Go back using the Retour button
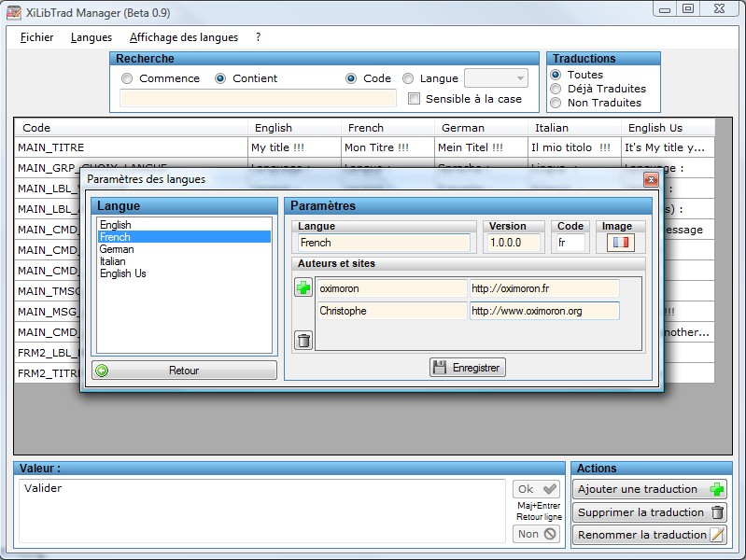746x560 pixels. tap(184, 371)
